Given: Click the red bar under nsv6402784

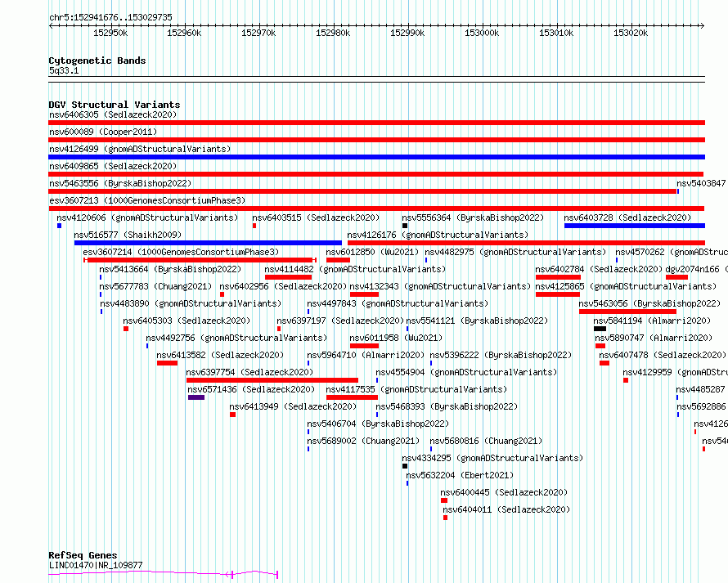Looking at the screenshot, I should [x=558, y=277].
